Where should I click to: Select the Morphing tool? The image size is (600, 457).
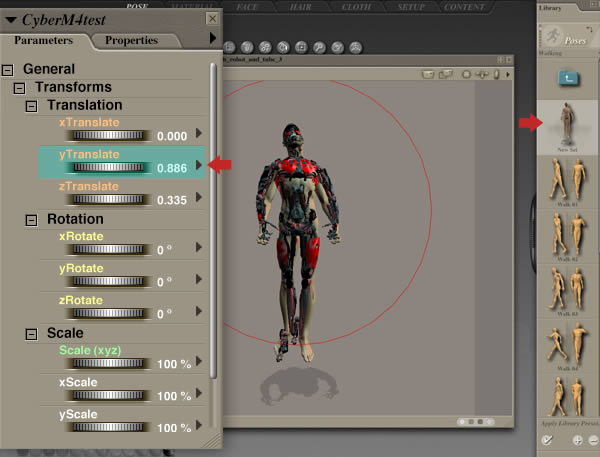pos(337,47)
